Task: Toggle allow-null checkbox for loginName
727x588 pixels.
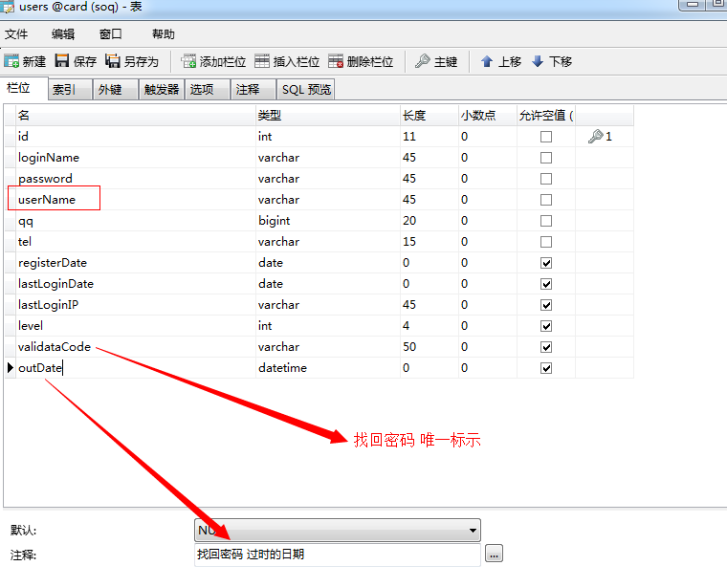Action: pos(546,158)
